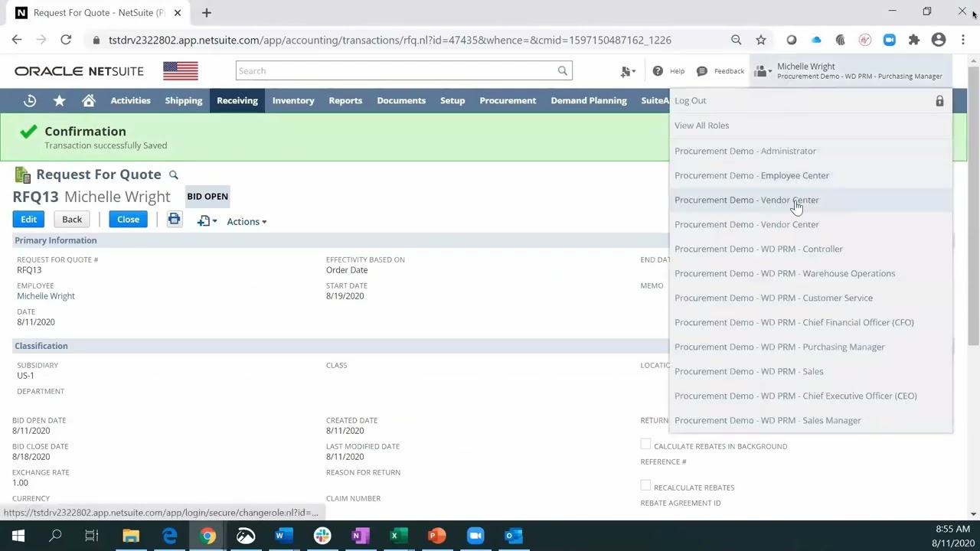Image resolution: width=980 pixels, height=551 pixels.
Task: Enable Calculate Rebates in Background checkbox
Action: (x=645, y=445)
